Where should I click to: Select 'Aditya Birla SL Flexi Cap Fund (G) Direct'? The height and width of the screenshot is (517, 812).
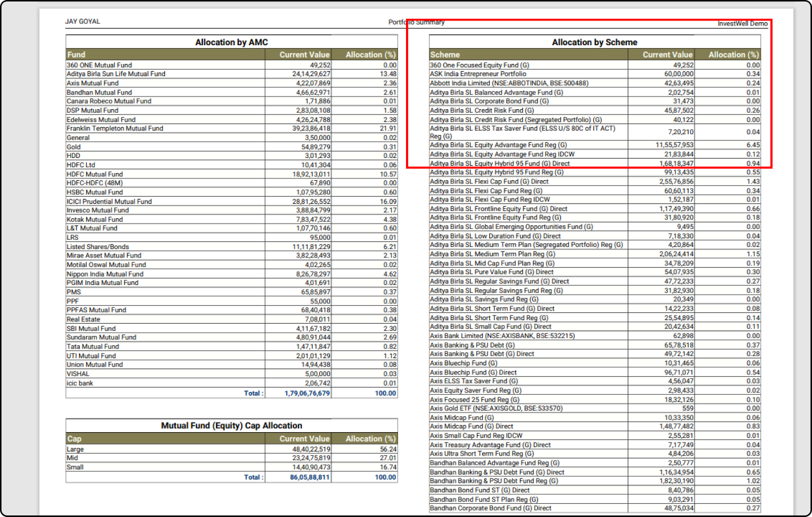click(x=595, y=181)
